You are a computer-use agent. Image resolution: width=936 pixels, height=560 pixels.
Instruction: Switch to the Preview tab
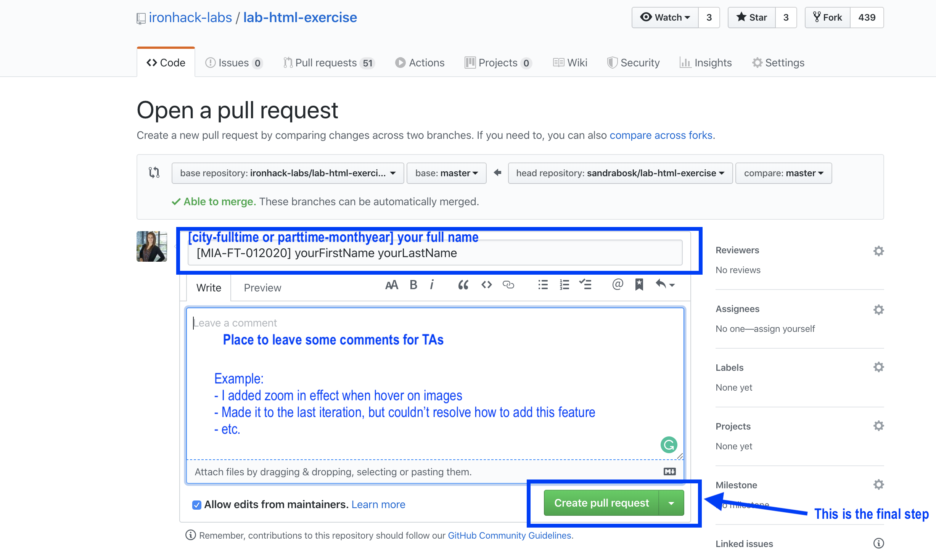coord(262,288)
